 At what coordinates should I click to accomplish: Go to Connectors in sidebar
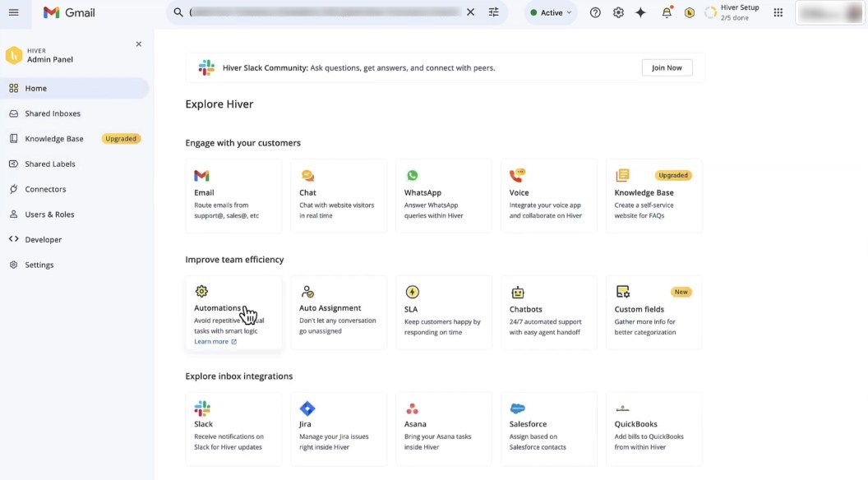click(45, 189)
